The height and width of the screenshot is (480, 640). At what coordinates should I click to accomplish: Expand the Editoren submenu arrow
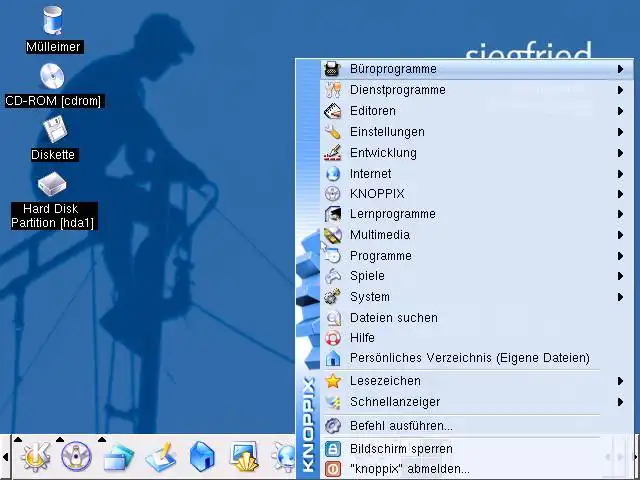tap(620, 111)
